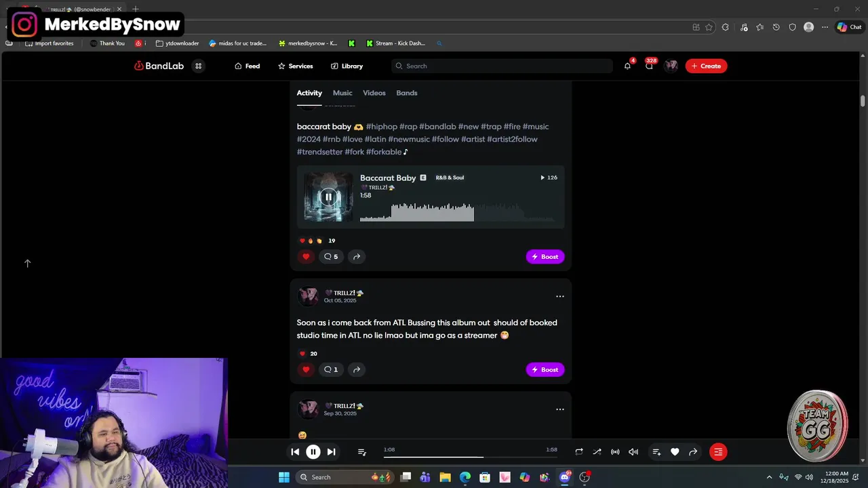868x488 pixels.
Task: Pause playback in the bottom player
Action: tap(313, 452)
